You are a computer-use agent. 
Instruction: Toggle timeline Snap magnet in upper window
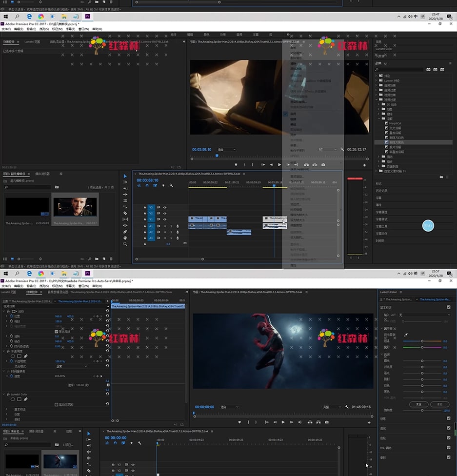[147, 185]
